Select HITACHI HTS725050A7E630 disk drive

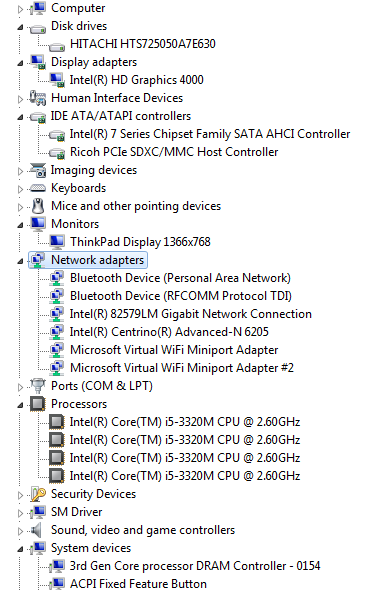[x=143, y=44]
